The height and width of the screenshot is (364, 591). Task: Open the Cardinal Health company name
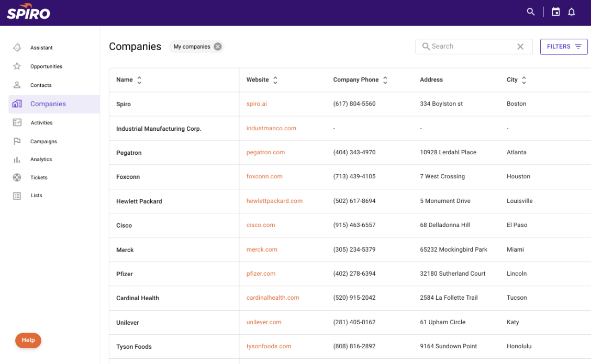138,298
